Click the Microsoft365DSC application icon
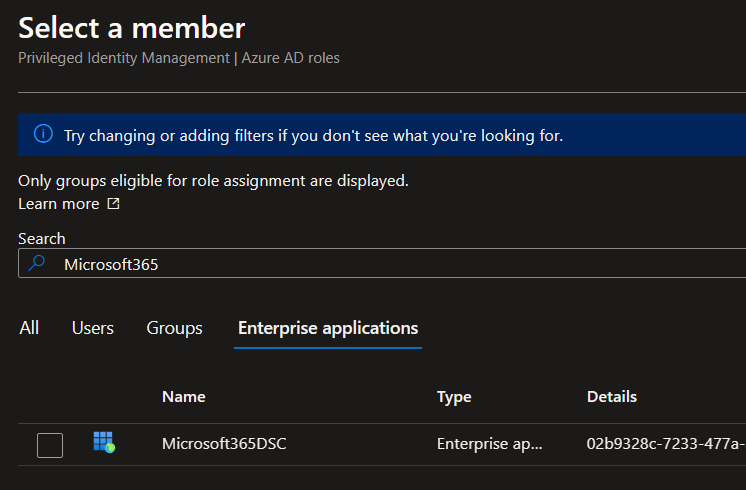 [x=104, y=442]
